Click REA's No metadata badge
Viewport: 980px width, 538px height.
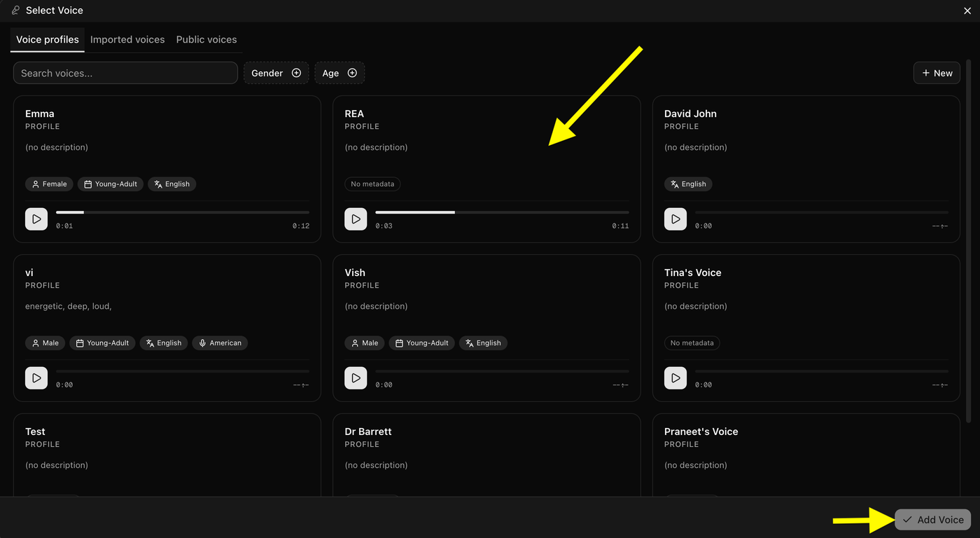click(372, 184)
